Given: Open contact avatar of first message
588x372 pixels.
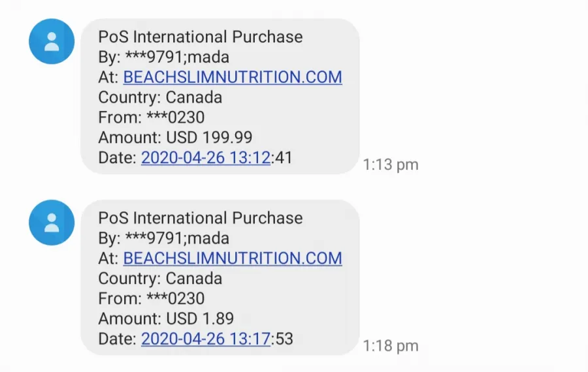Looking at the screenshot, I should pyautogui.click(x=52, y=41).
